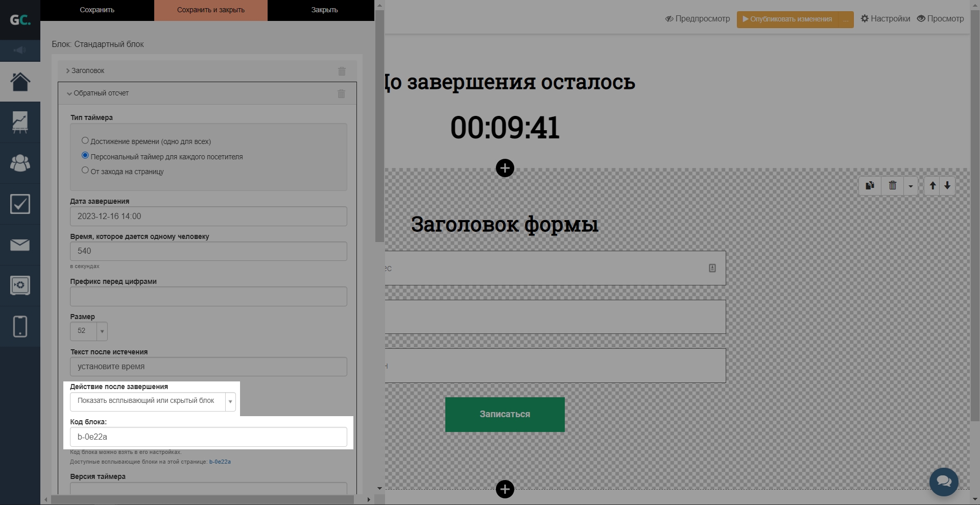Image resolution: width=980 pixels, height=505 pixels.
Task: Select Достижение времени (одно для всех) option
Action: pos(85,140)
